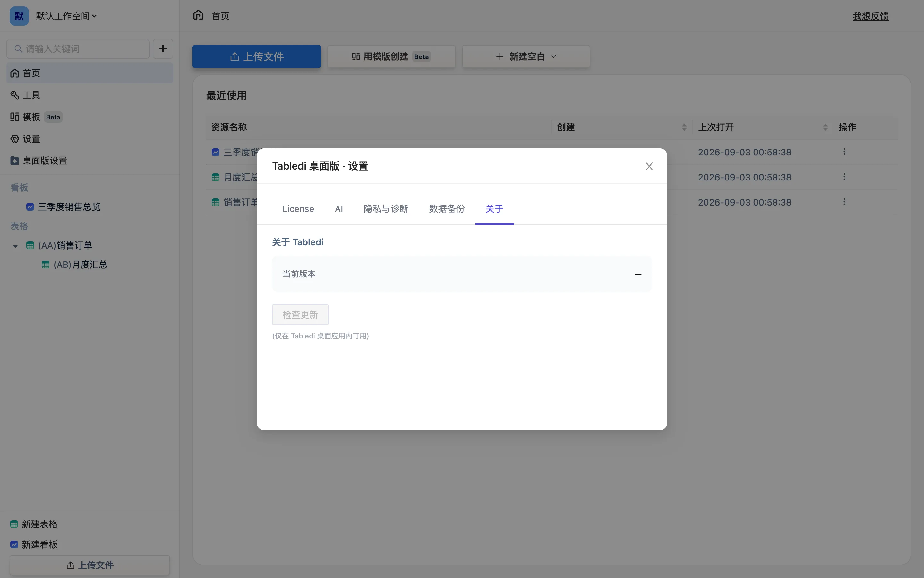Open 桌面版设置 in the sidebar
The height and width of the screenshot is (578, 924).
tap(90, 161)
